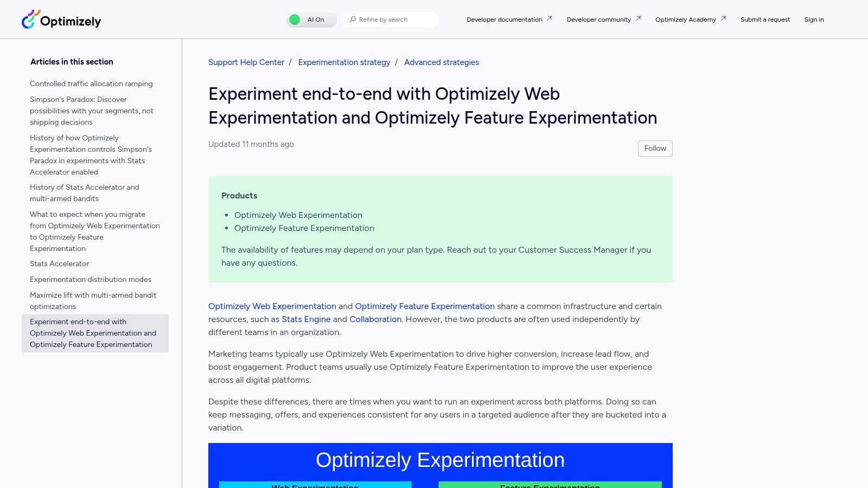The width and height of the screenshot is (868, 488).
Task: Click the article title heading
Action: 433,106
